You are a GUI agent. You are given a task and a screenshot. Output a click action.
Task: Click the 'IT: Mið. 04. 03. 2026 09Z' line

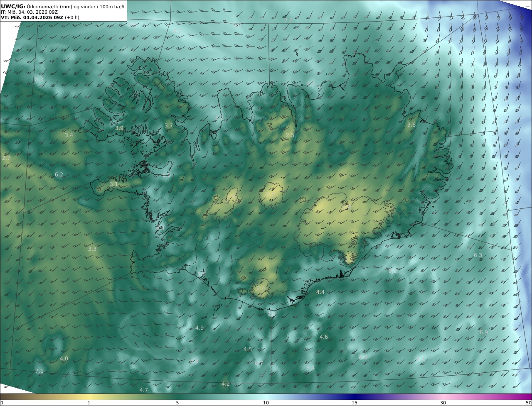[x=29, y=12]
